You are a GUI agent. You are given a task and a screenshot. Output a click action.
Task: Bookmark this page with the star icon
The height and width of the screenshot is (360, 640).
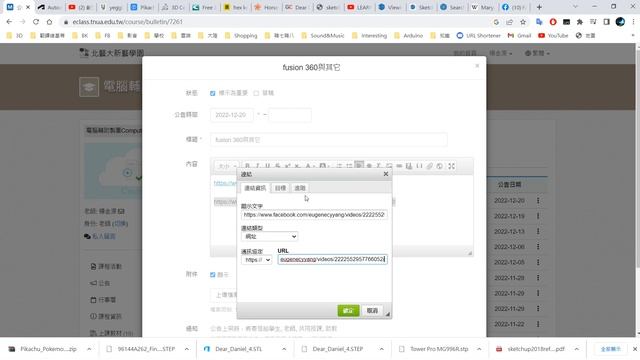[x=523, y=22]
